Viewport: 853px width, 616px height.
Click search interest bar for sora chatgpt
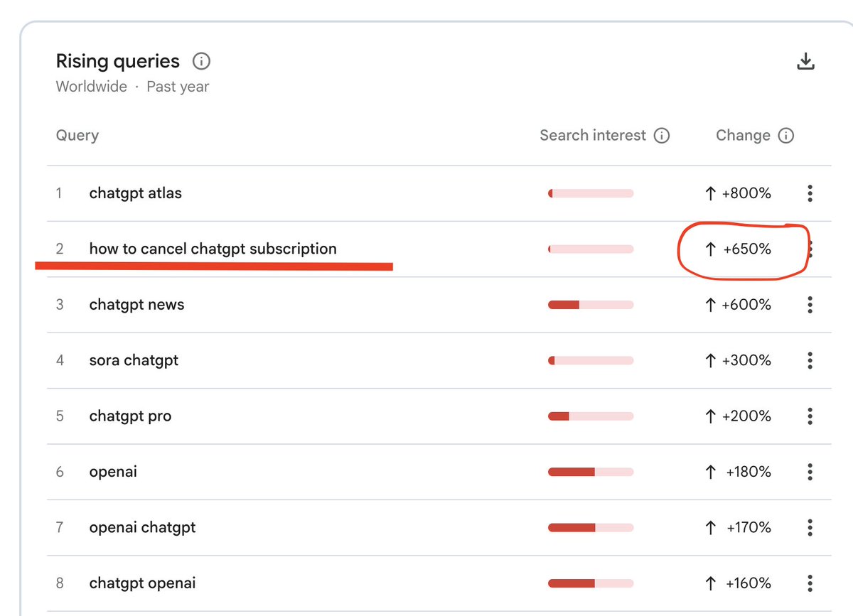591,360
